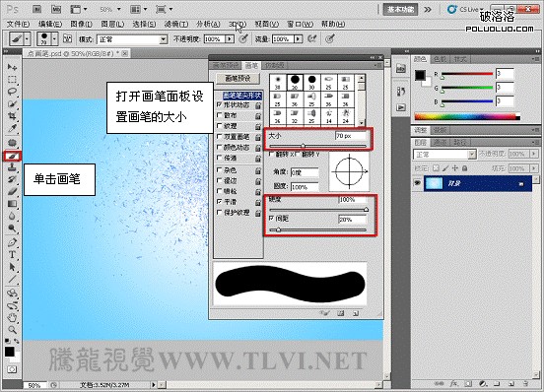Select the Path Selection tool
This screenshot has width=544, height=392.
pos(12,267)
